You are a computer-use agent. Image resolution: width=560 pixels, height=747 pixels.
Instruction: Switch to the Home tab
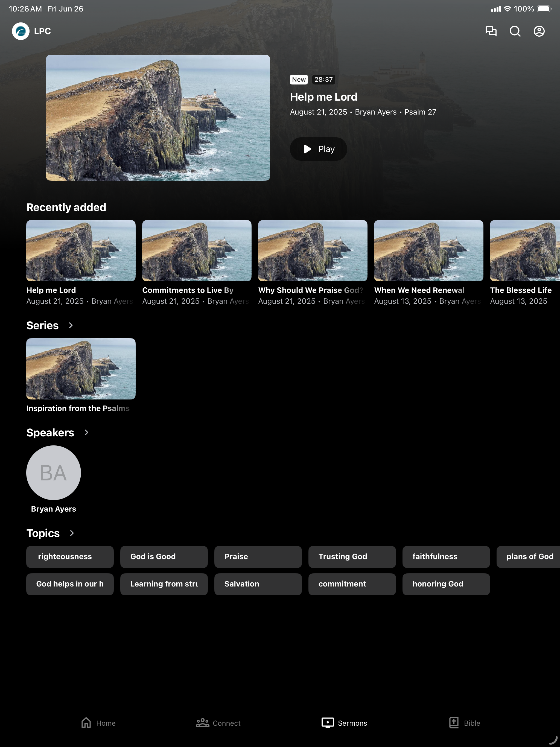98,723
